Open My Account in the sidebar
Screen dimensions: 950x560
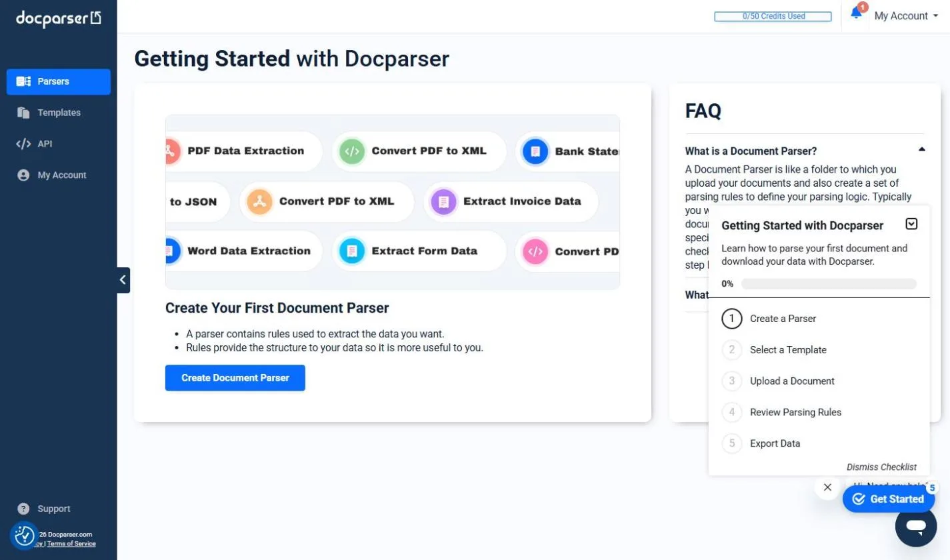(x=59, y=175)
